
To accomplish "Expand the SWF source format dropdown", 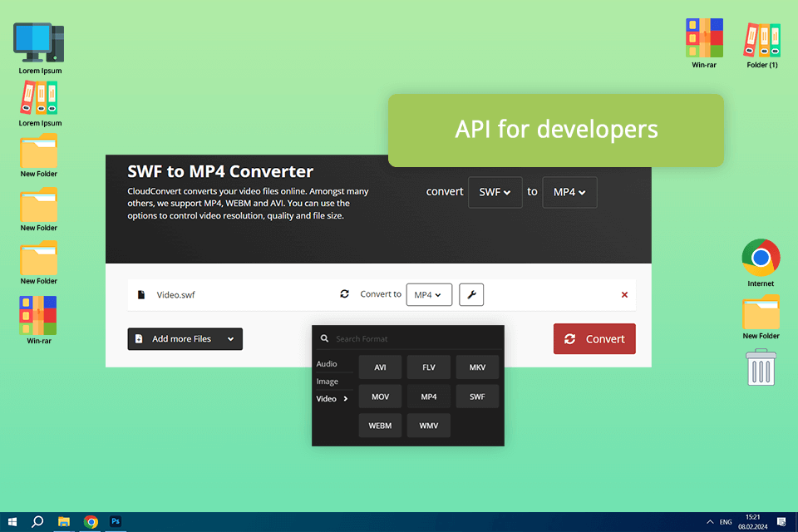I will click(x=495, y=193).
